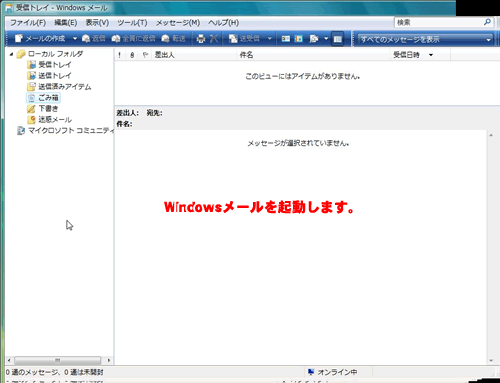Open the ファイル(F) menu
The width and height of the screenshot is (500, 383).
28,23
